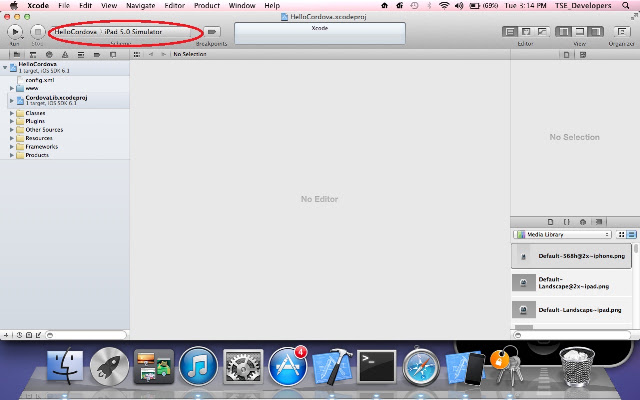This screenshot has width=640, height=400.
Task: Expand the Frameworks group
Action: [12, 147]
